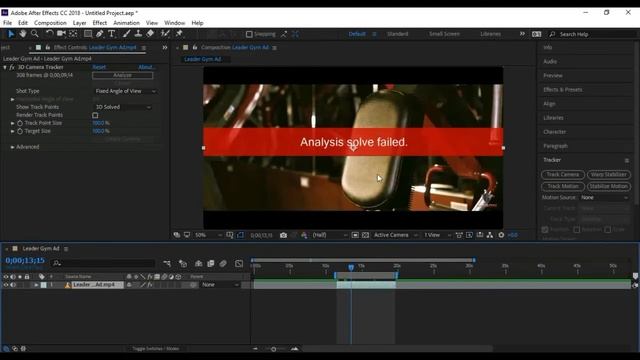Select the Puppet Pin tool
640x360 pixels.
(179, 34)
